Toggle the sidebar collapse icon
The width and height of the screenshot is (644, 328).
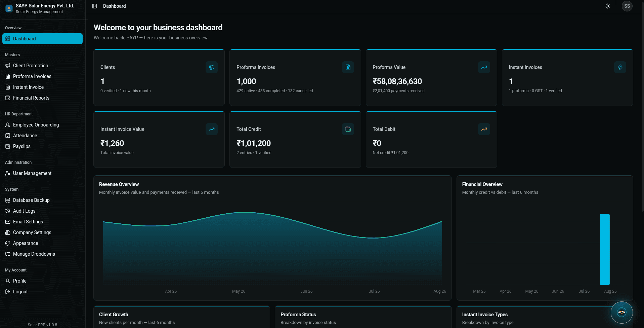pos(94,6)
